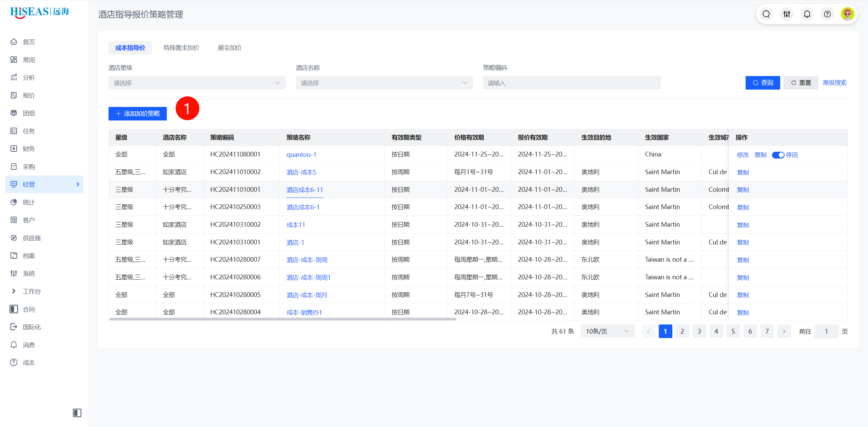Go to page 5
The width and height of the screenshot is (868, 427).
tap(733, 331)
